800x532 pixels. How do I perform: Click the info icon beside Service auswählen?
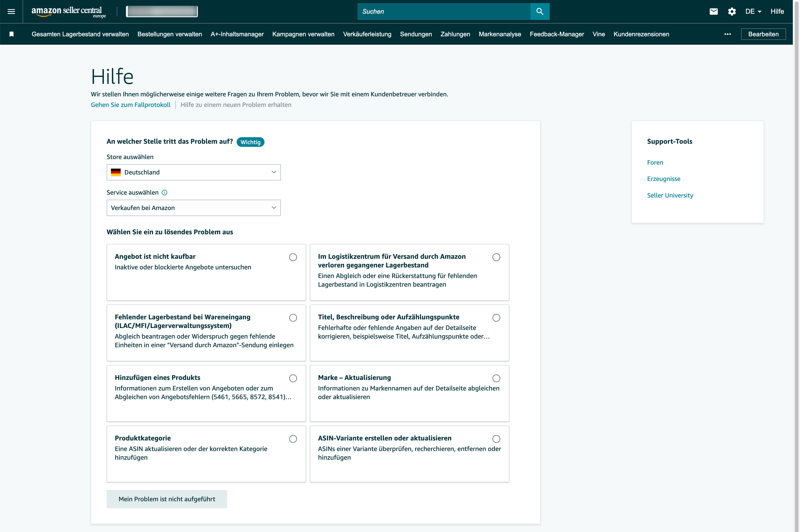(x=165, y=192)
